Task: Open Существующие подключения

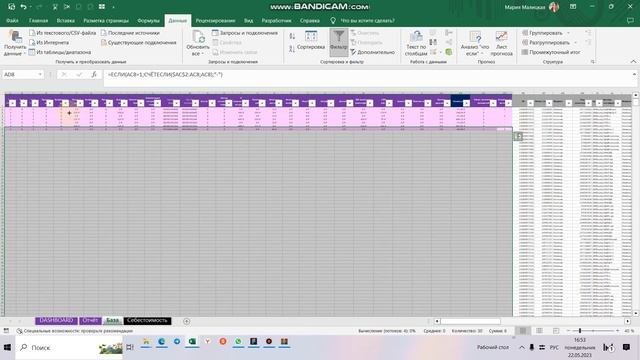Action: 138,42
